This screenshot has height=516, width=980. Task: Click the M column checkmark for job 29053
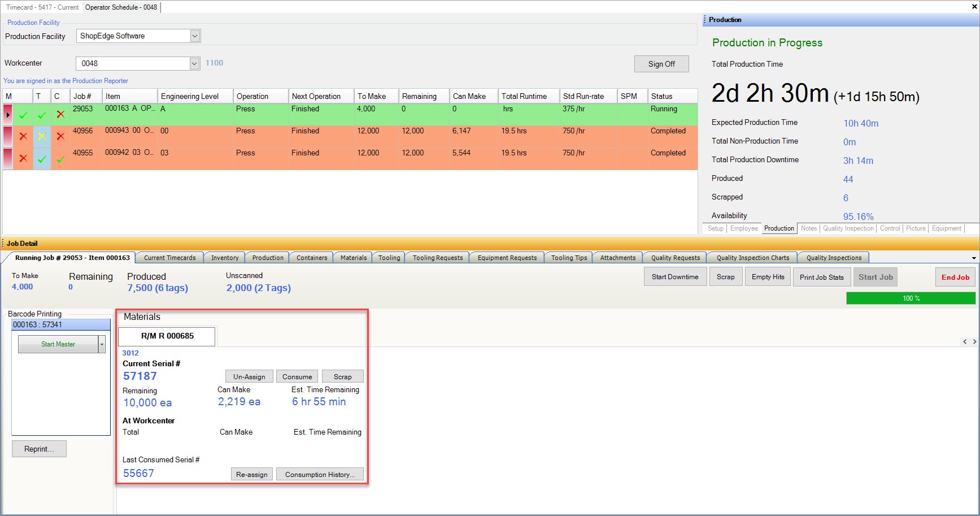click(x=23, y=115)
